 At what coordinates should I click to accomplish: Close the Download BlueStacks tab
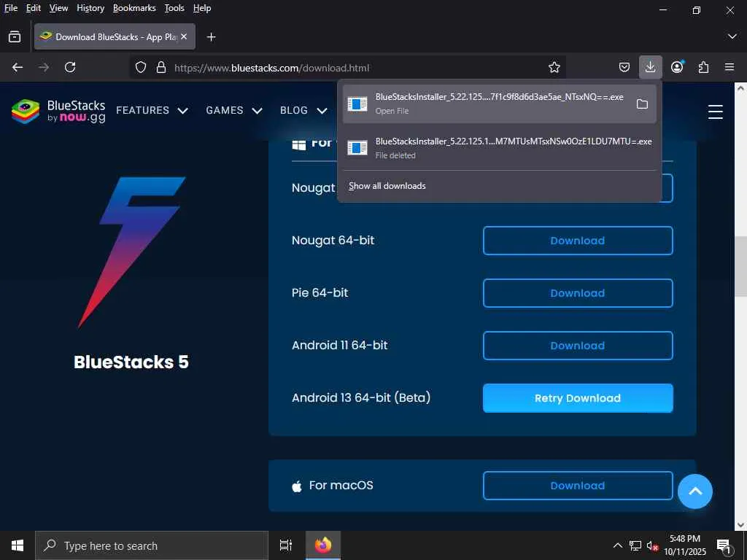184,36
